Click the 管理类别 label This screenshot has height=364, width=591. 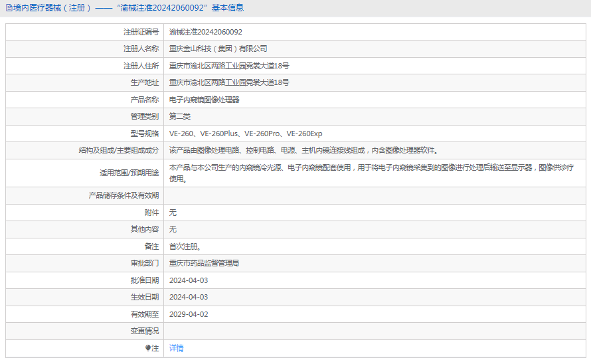145,116
